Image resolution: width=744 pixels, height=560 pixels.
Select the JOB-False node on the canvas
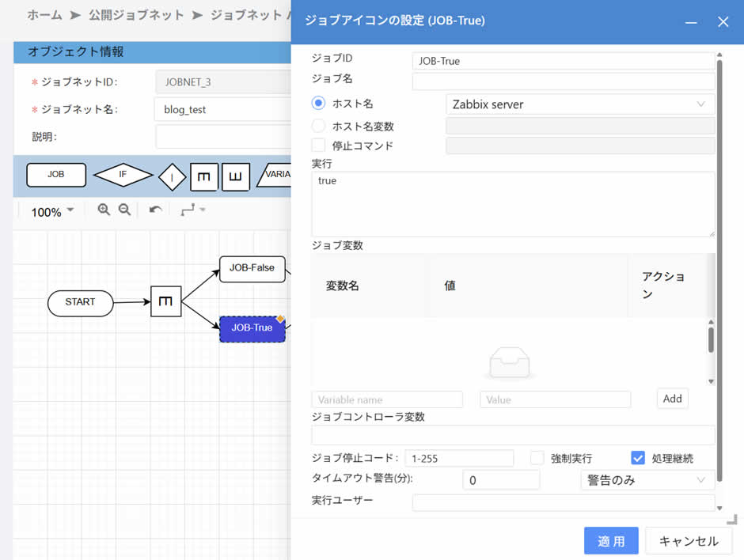tap(252, 268)
